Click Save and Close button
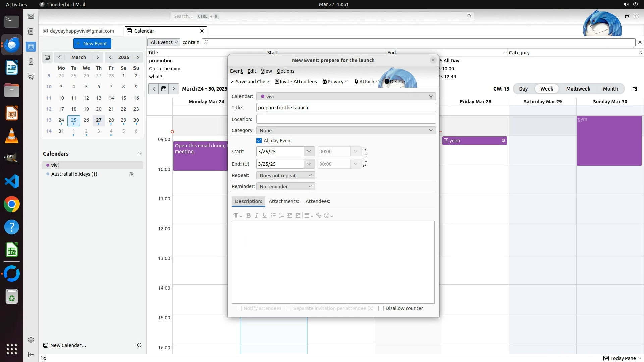The width and height of the screenshot is (644, 362). click(250, 82)
